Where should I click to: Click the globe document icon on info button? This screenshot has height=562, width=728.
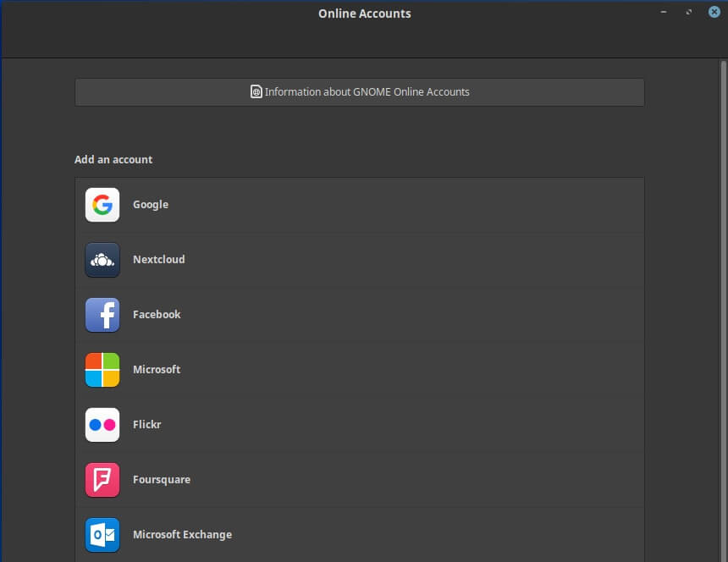pyautogui.click(x=256, y=92)
